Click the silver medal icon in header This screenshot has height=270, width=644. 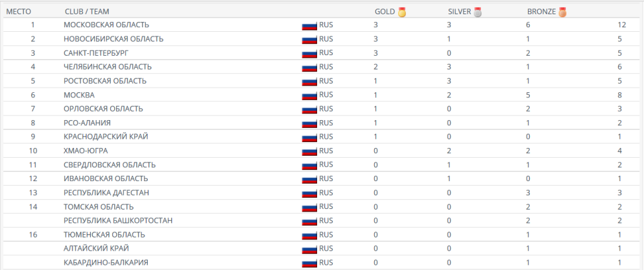click(478, 12)
